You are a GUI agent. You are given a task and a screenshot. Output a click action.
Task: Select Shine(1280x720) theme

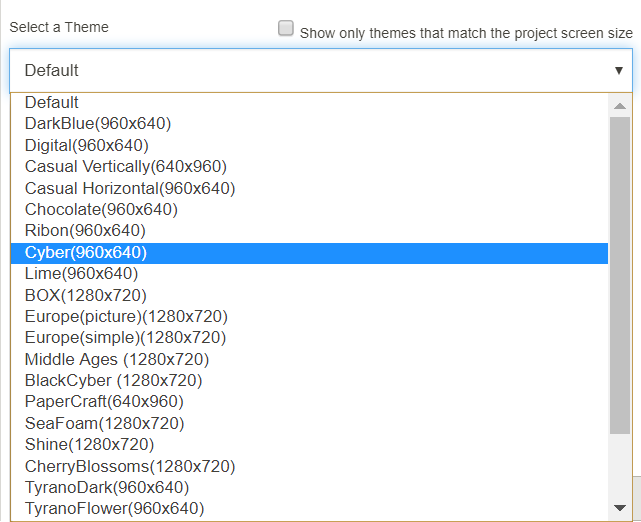pyautogui.click(x=309, y=445)
